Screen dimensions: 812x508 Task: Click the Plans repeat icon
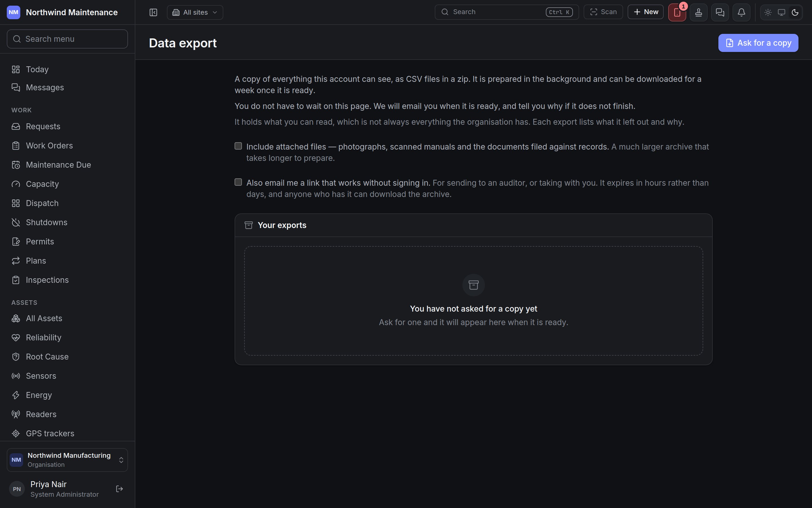click(x=16, y=261)
